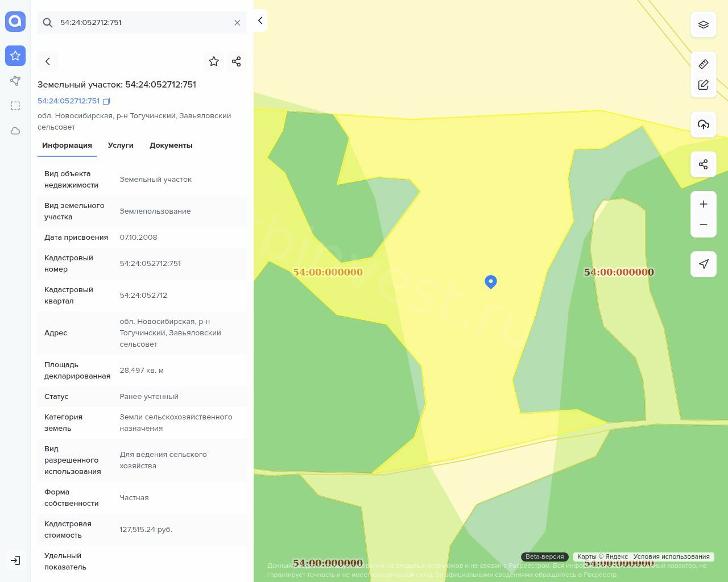
Task: Add the parcel to favorites with star
Action: point(214,61)
